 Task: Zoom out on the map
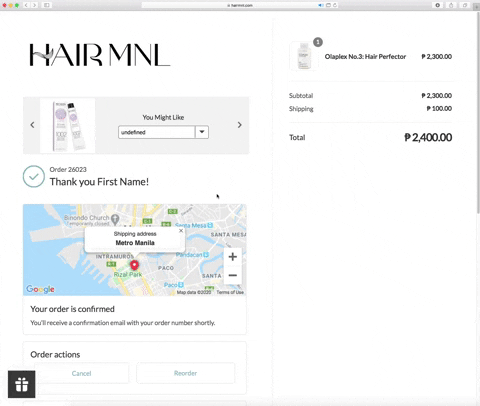click(233, 275)
